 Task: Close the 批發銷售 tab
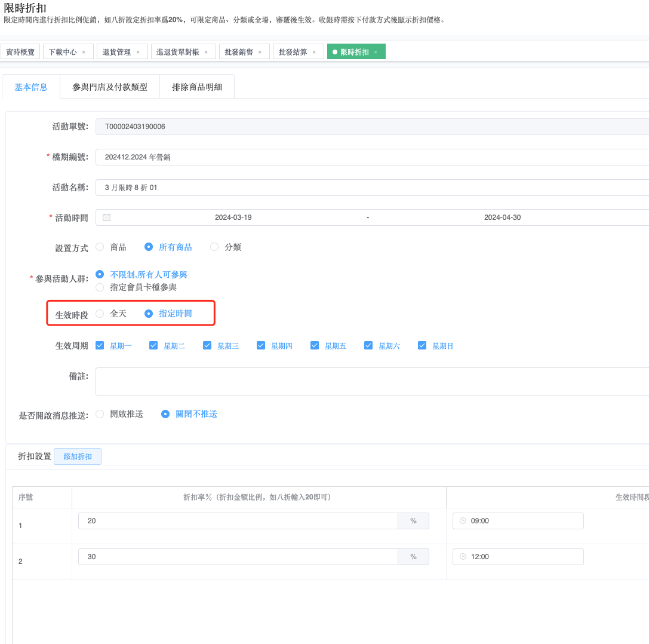[260, 52]
